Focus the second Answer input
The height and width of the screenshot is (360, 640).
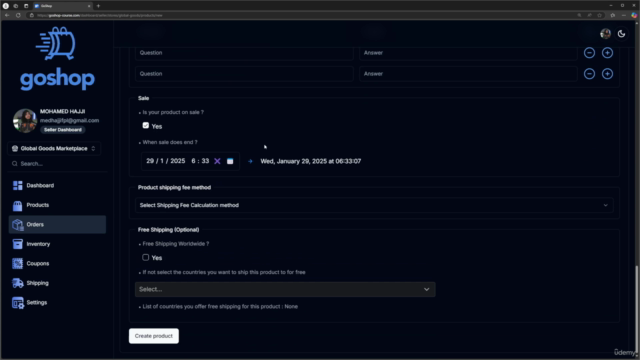(x=468, y=74)
